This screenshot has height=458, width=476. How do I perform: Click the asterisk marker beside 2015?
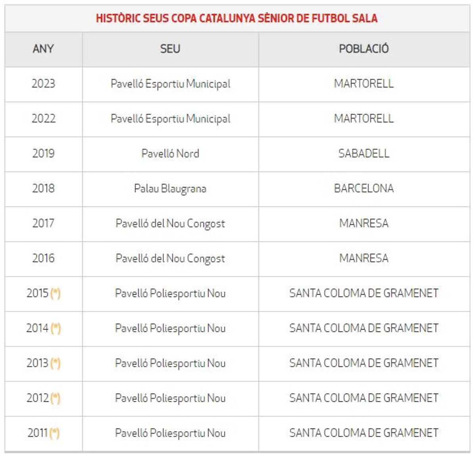coord(56,293)
